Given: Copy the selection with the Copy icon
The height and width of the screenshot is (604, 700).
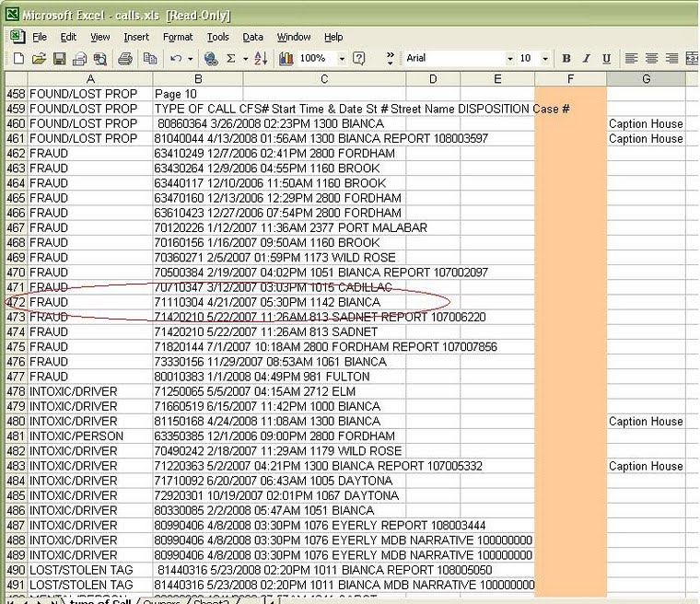Looking at the screenshot, I should pos(150,59).
